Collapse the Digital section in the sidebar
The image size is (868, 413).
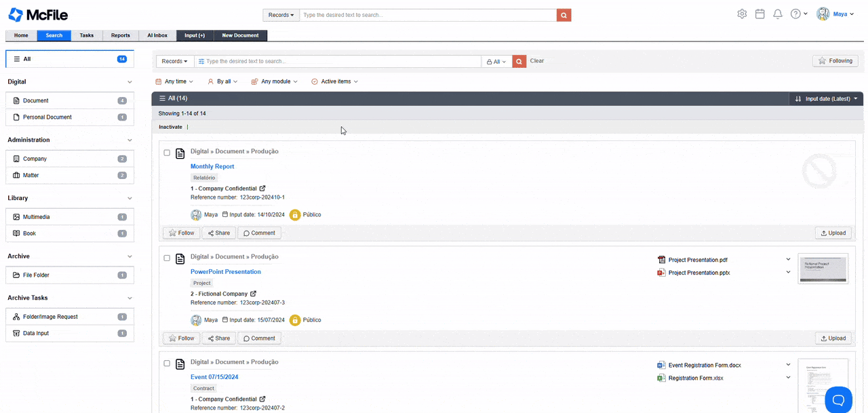(130, 81)
